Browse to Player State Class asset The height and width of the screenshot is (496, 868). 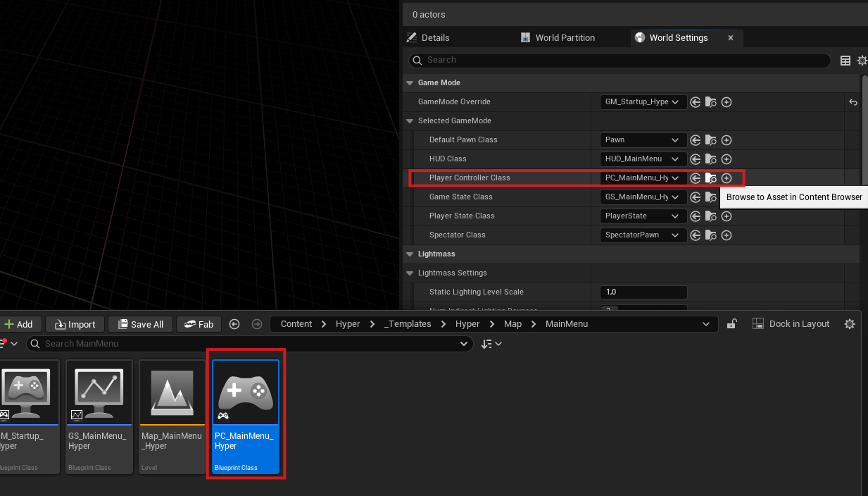pos(711,216)
